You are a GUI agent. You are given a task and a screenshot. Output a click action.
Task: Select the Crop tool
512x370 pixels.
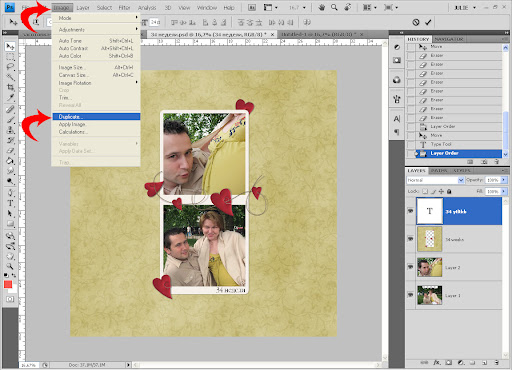pyautogui.click(x=10, y=87)
